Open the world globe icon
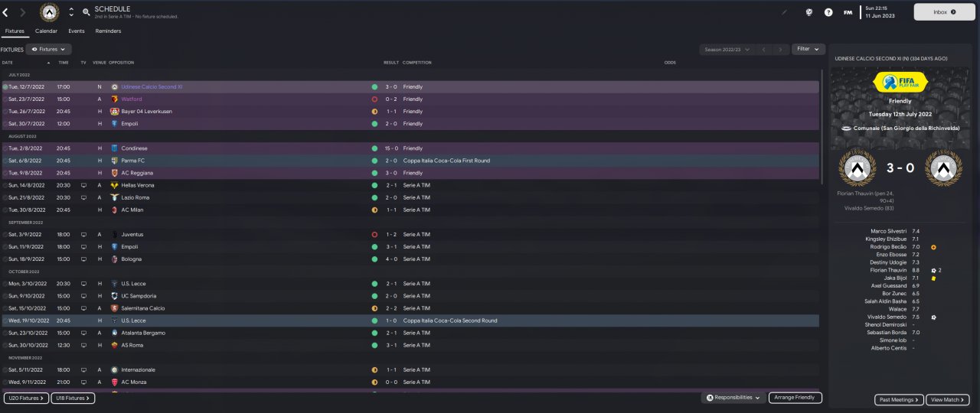The height and width of the screenshot is (413, 980). tap(809, 12)
